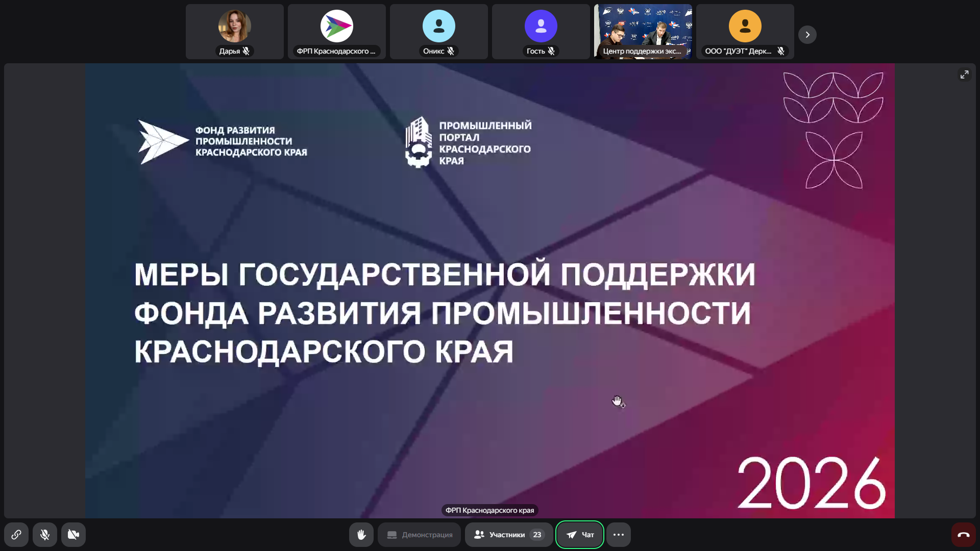
Task: Raise hand using the hand icon
Action: tap(361, 535)
